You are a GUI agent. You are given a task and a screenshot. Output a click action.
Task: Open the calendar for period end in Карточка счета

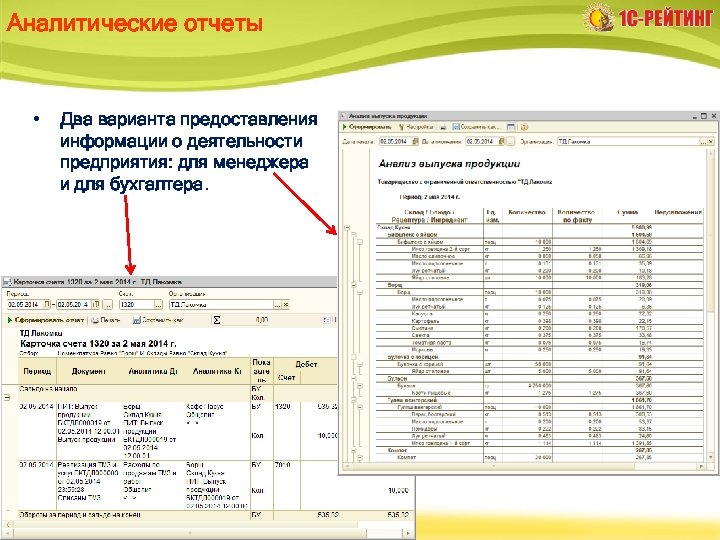(96, 304)
